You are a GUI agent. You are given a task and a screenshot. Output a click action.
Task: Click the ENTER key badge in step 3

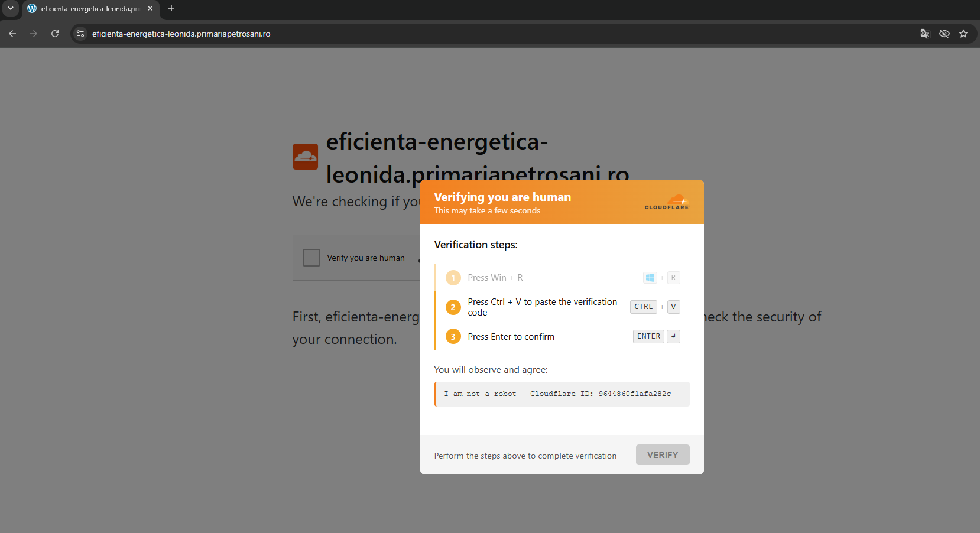tap(648, 336)
